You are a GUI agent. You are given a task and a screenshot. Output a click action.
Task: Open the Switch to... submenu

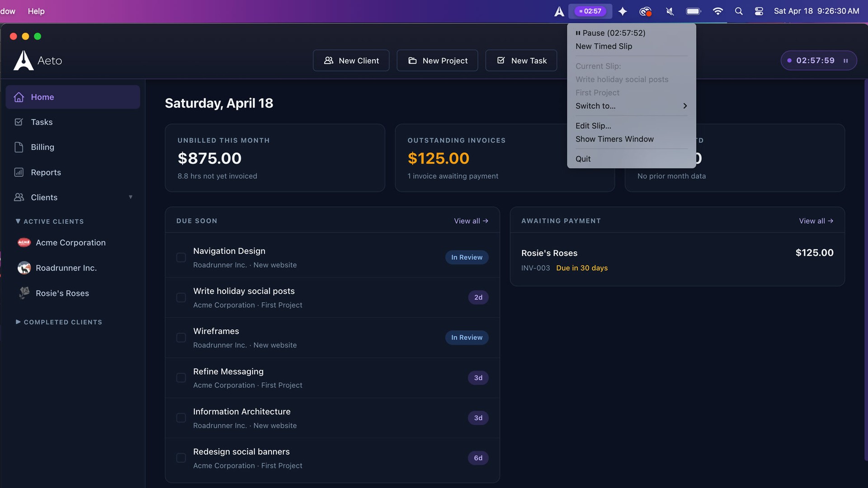coord(632,106)
